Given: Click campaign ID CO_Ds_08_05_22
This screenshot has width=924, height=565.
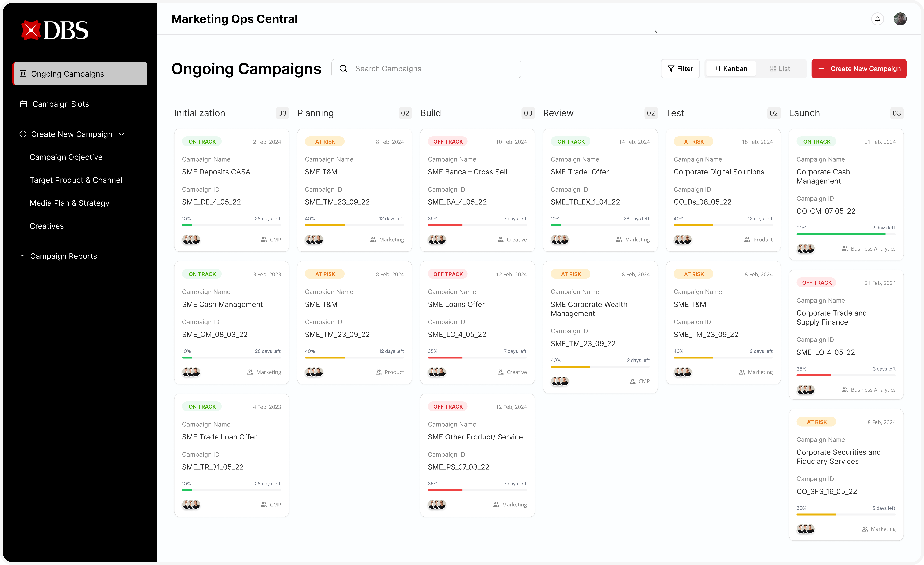Looking at the screenshot, I should [x=702, y=202].
